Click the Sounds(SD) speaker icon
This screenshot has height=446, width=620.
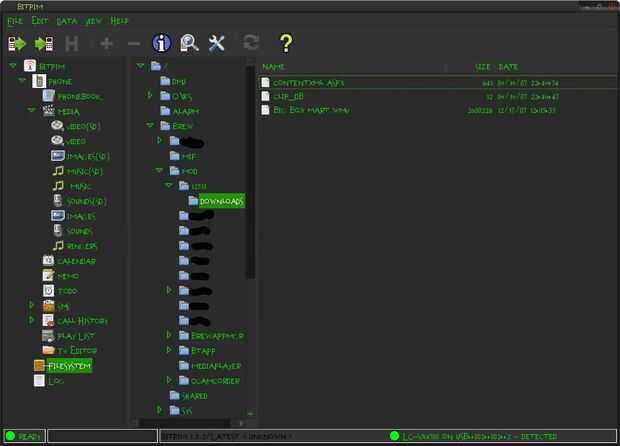coord(58,201)
